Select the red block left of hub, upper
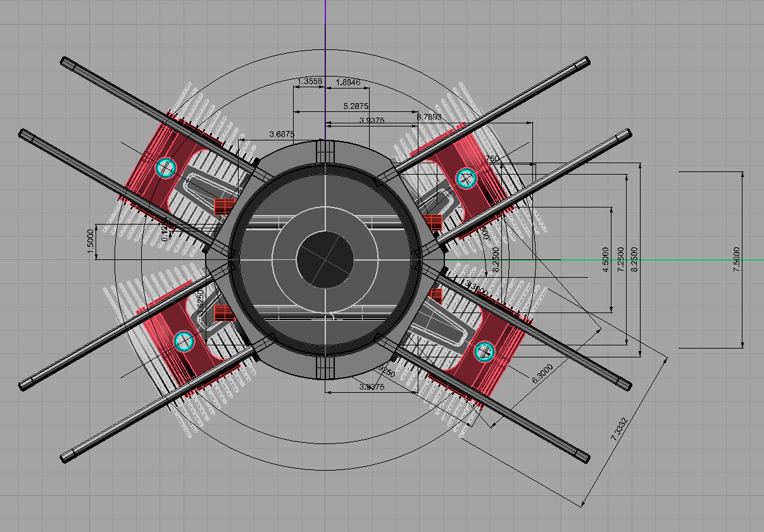Screen dimensions: 764x532 [x=224, y=206]
